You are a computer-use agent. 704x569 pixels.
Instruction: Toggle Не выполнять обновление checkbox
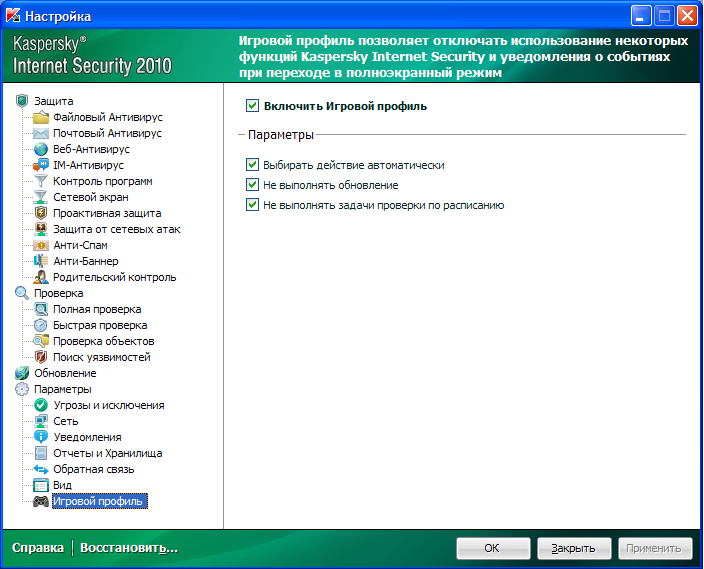(252, 185)
